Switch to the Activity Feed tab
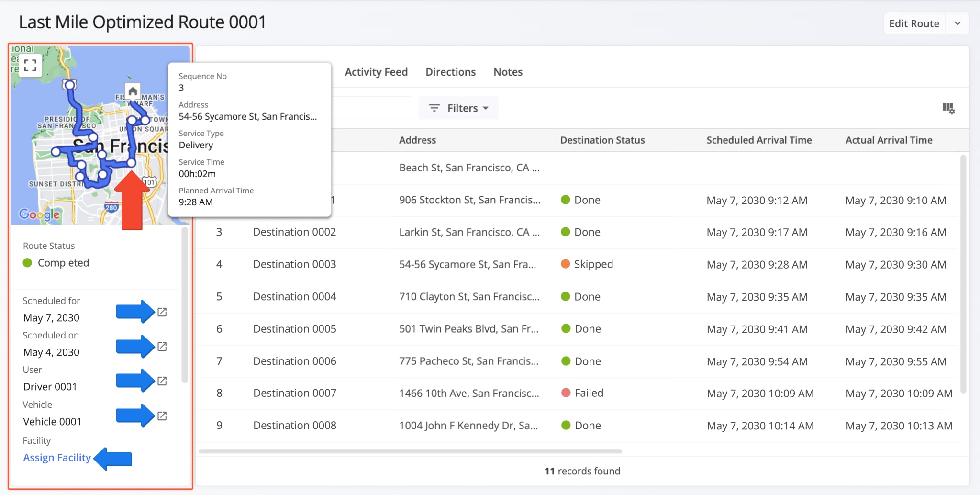The width and height of the screenshot is (980, 495). (x=376, y=72)
